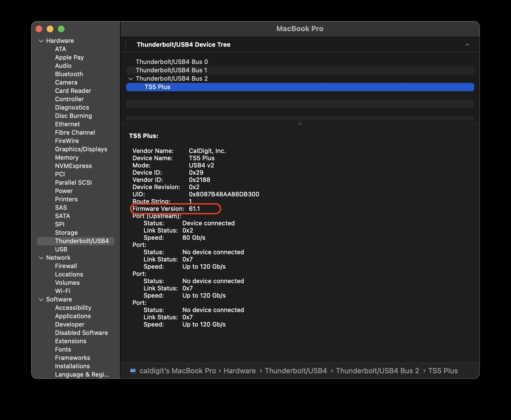The width and height of the screenshot is (511, 420).
Task: Select Language & Region sidebar item
Action: point(82,374)
